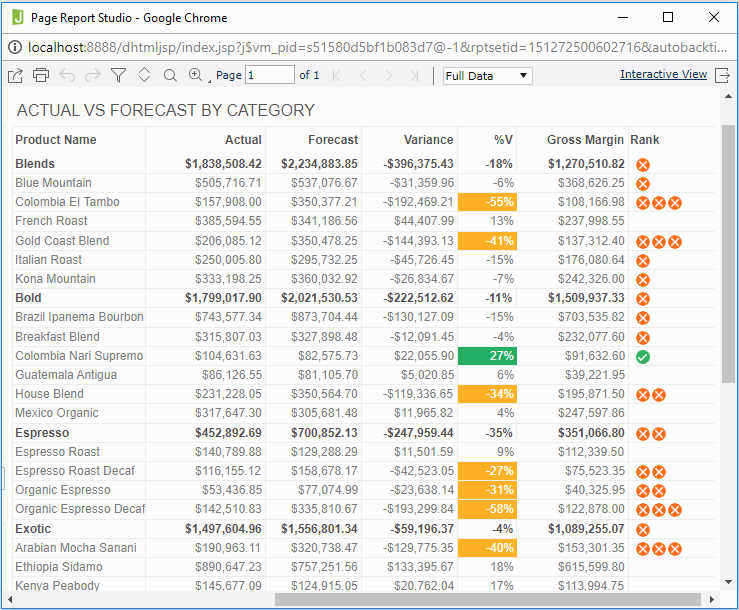Click the Redo arrow icon

(93, 75)
